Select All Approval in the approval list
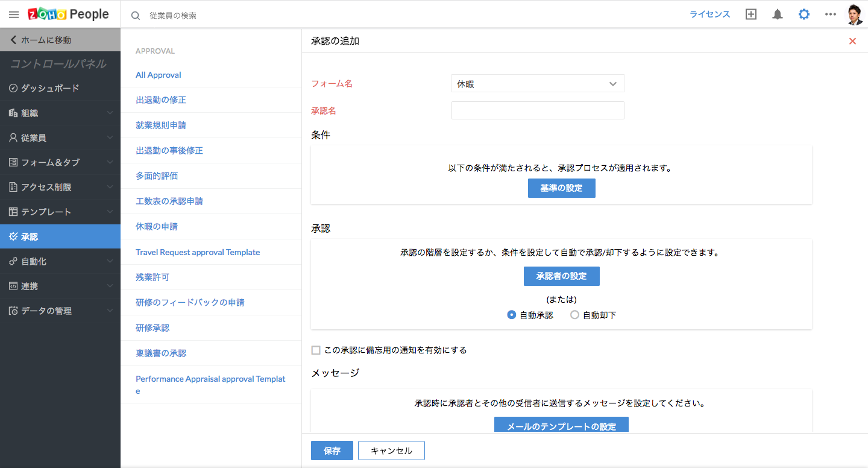The image size is (868, 468). pos(159,75)
